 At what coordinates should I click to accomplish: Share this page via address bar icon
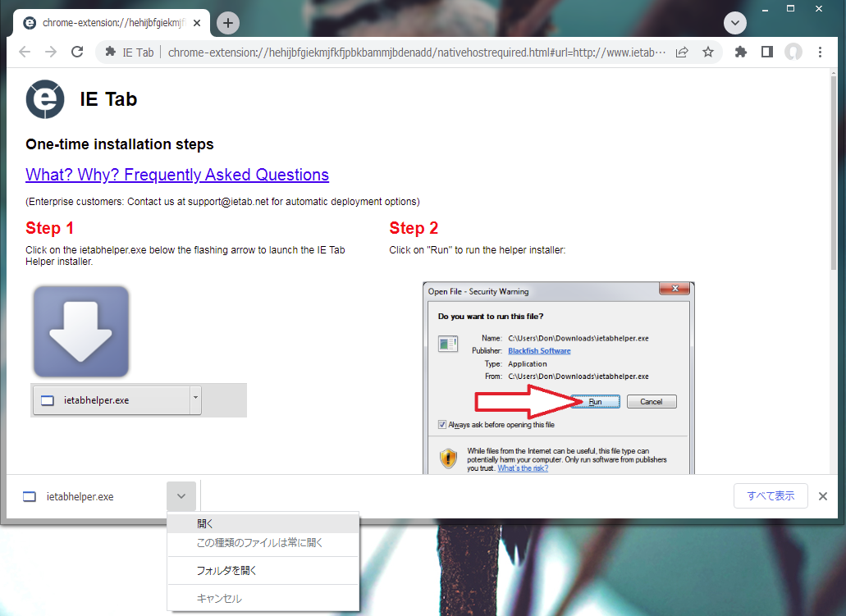(682, 52)
